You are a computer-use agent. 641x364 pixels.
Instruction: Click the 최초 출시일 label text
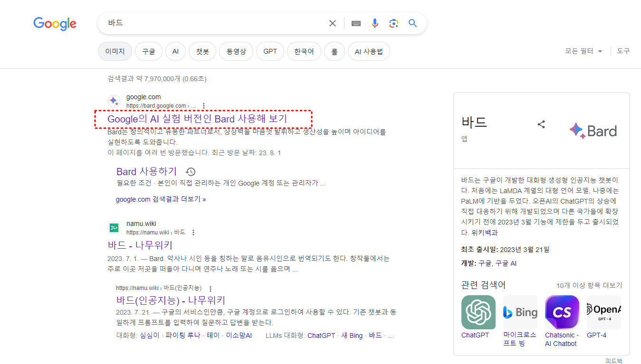[479, 249]
